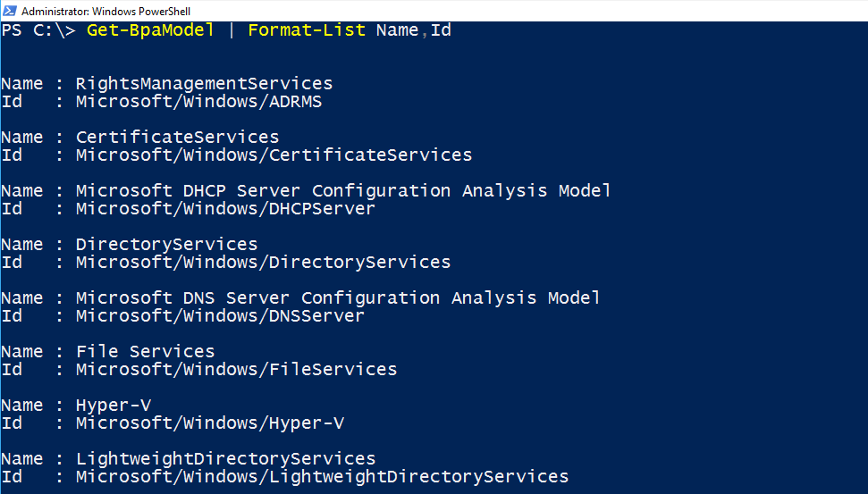Click the Microsoft/Windows/Hyper-V Id text
This screenshot has height=494, width=868.
(209, 423)
